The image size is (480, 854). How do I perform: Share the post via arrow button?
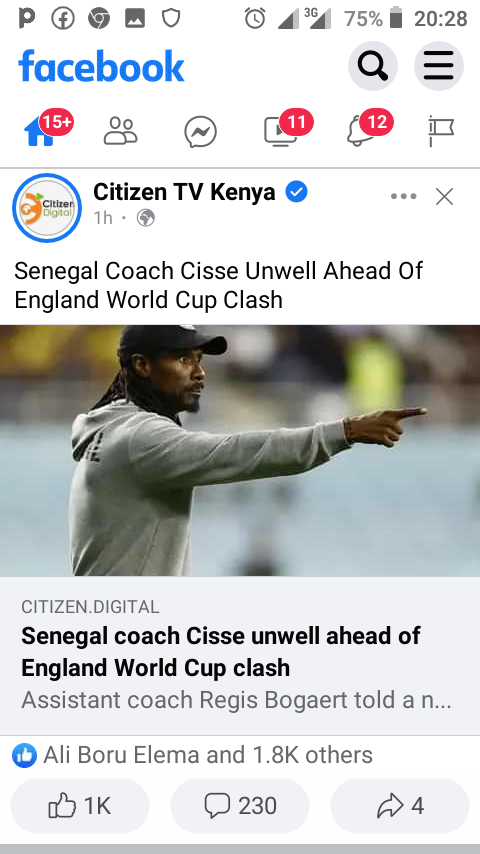click(x=400, y=806)
